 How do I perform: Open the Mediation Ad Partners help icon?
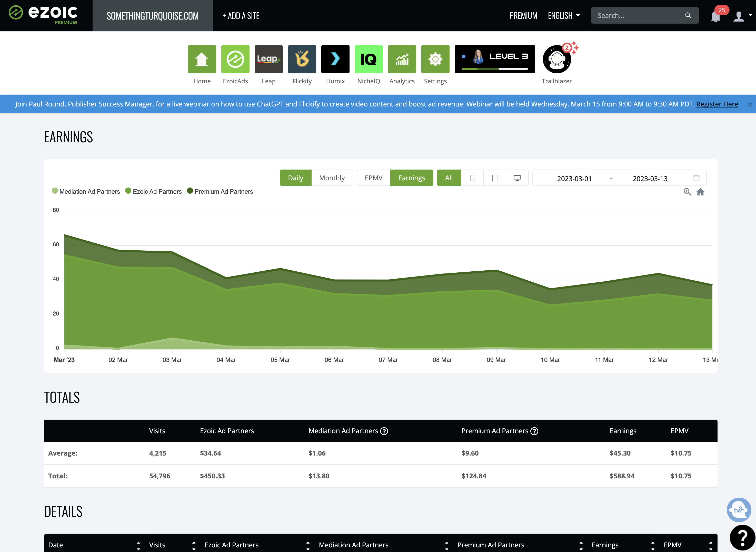pyautogui.click(x=384, y=431)
